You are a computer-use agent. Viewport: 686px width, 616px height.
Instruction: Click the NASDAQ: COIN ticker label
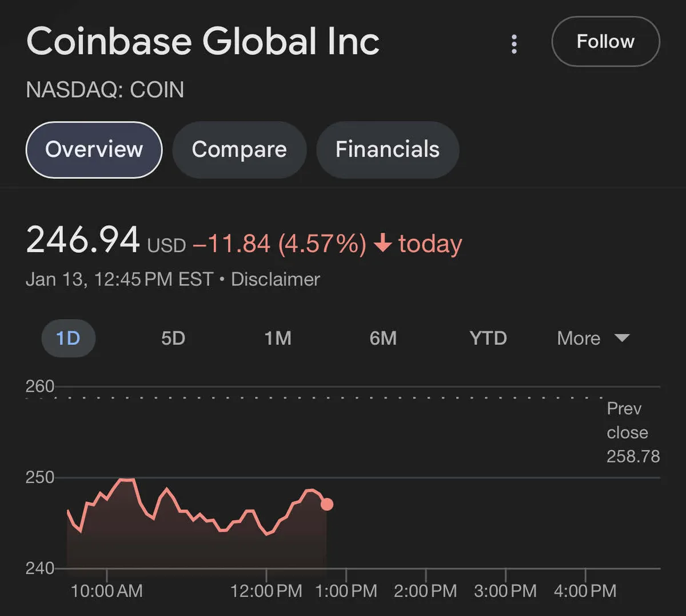105,90
